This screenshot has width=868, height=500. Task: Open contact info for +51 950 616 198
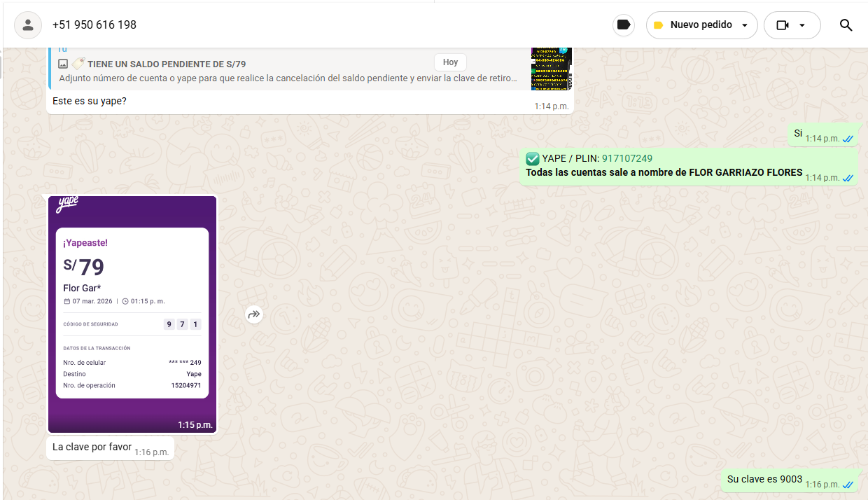click(94, 25)
